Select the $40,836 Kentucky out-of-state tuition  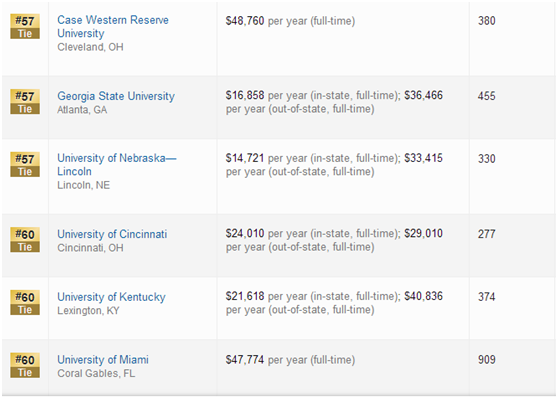(423, 296)
